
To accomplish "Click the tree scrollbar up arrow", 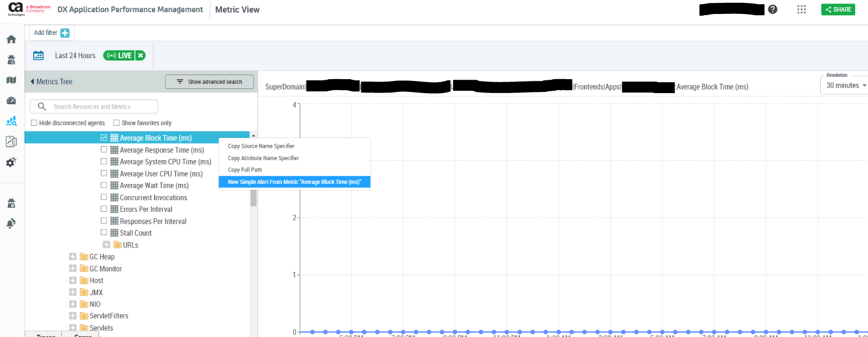I will click(253, 135).
